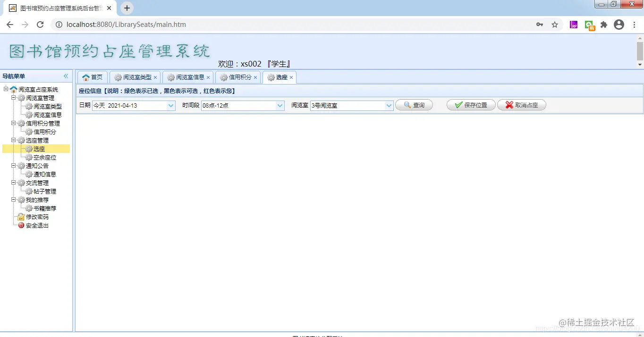Click the gear icon beside 阅览室管理
644x337 pixels.
click(21, 98)
